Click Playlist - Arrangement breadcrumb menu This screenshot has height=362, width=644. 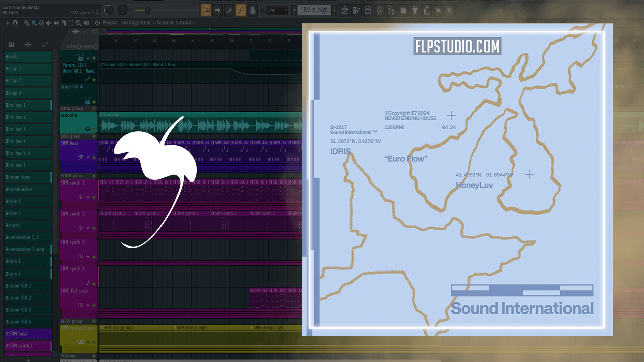(x=126, y=23)
